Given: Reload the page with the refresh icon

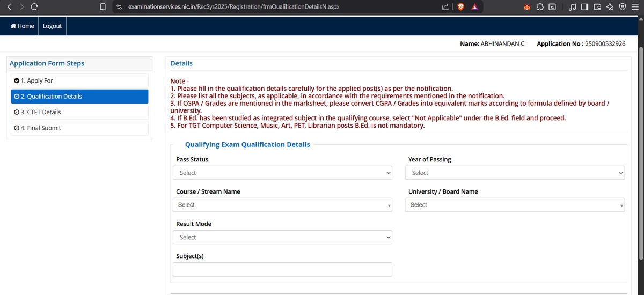Looking at the screenshot, I should (x=34, y=7).
